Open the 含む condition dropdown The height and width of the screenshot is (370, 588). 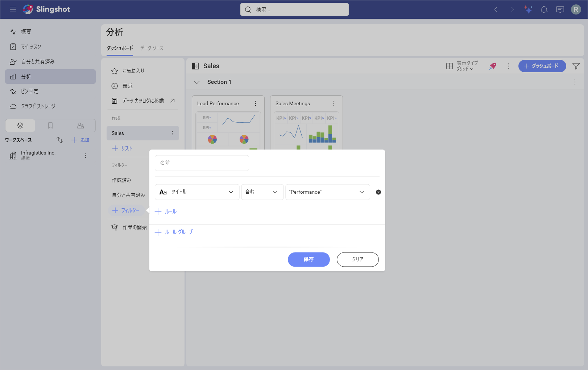click(262, 192)
